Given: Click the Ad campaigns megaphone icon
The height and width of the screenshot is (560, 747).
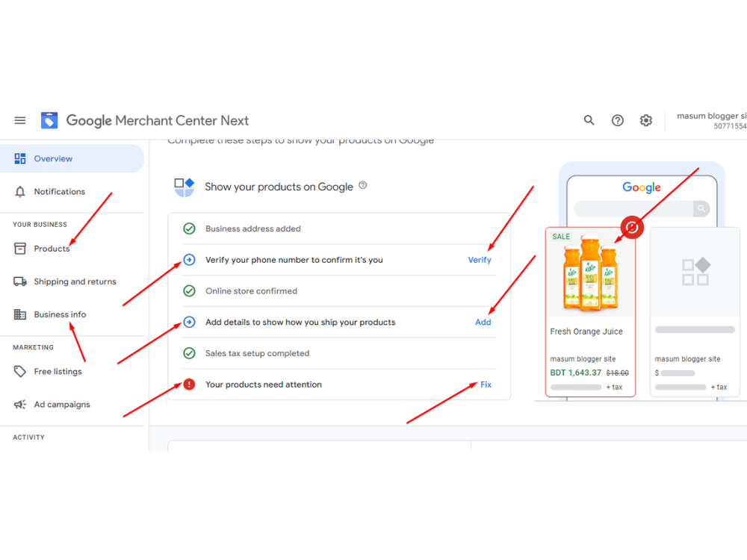Looking at the screenshot, I should [x=20, y=404].
